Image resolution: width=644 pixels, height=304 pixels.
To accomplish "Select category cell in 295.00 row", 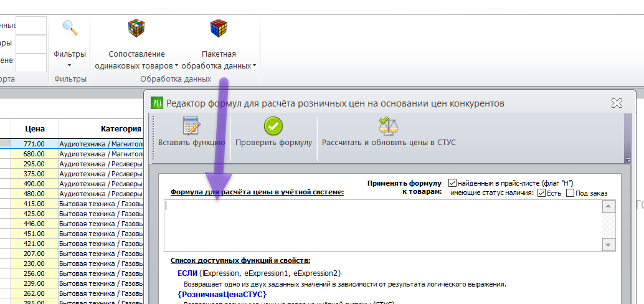I will click(101, 163).
